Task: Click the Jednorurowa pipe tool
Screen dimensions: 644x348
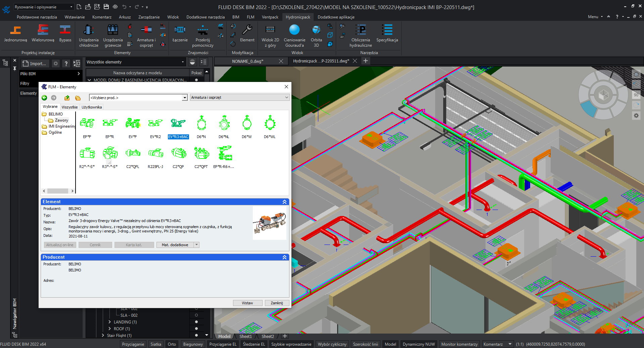Action: tap(15, 34)
